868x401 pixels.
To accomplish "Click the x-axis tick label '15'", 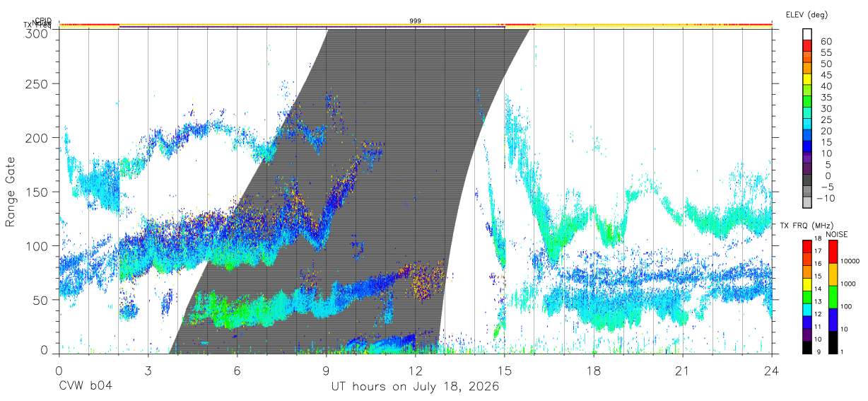I will 504,371.
